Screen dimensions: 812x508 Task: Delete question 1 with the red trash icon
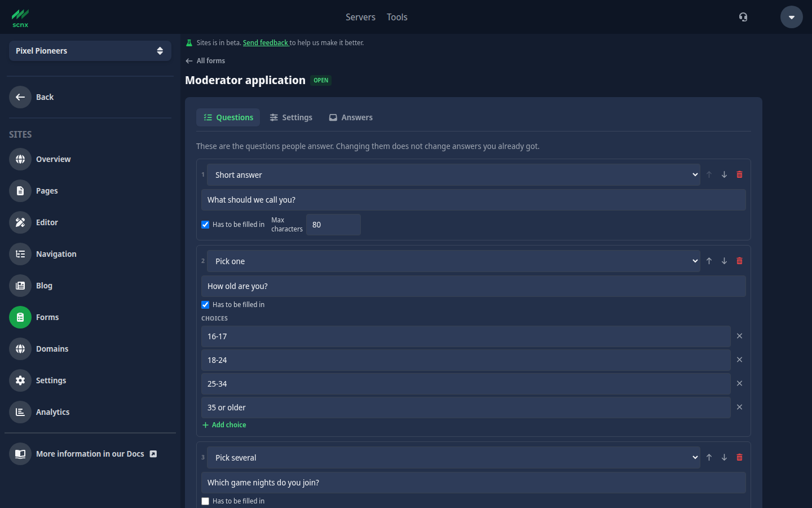(739, 175)
